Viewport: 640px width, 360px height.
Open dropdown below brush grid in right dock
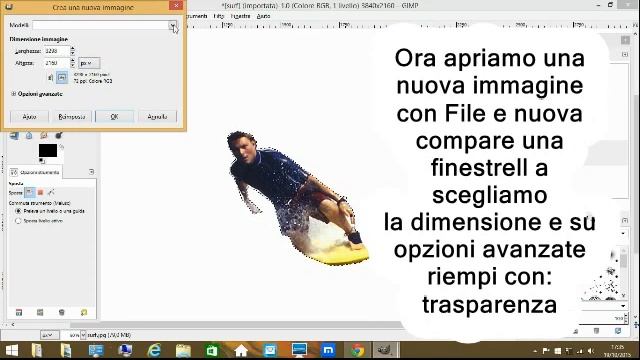(623, 305)
